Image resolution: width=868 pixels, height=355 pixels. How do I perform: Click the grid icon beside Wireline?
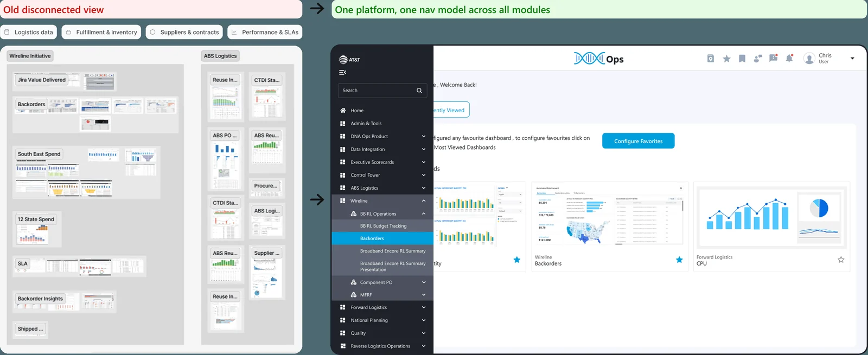click(343, 201)
